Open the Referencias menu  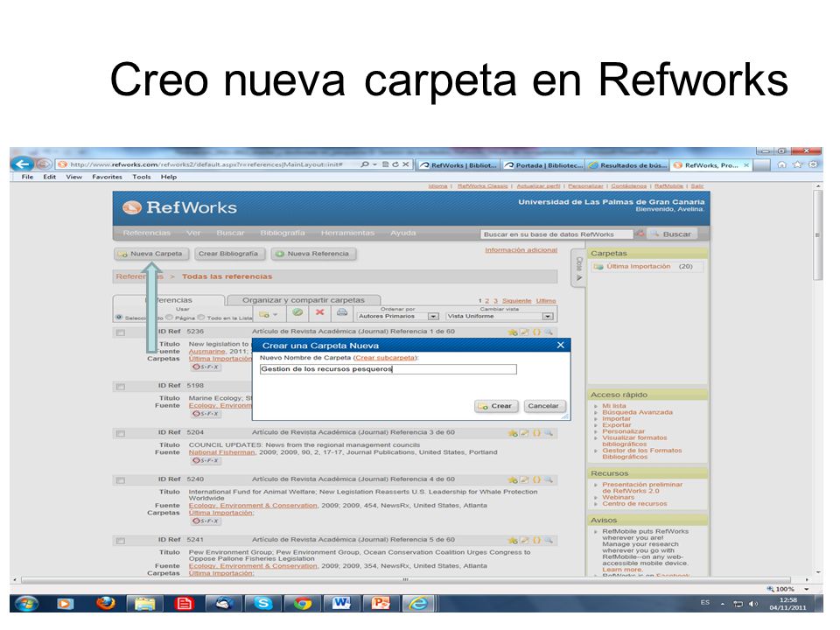point(146,233)
